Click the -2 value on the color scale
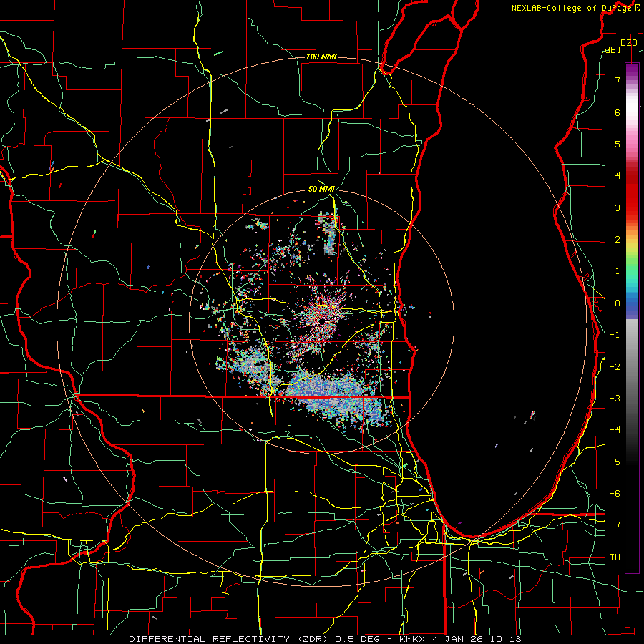 pos(615,367)
